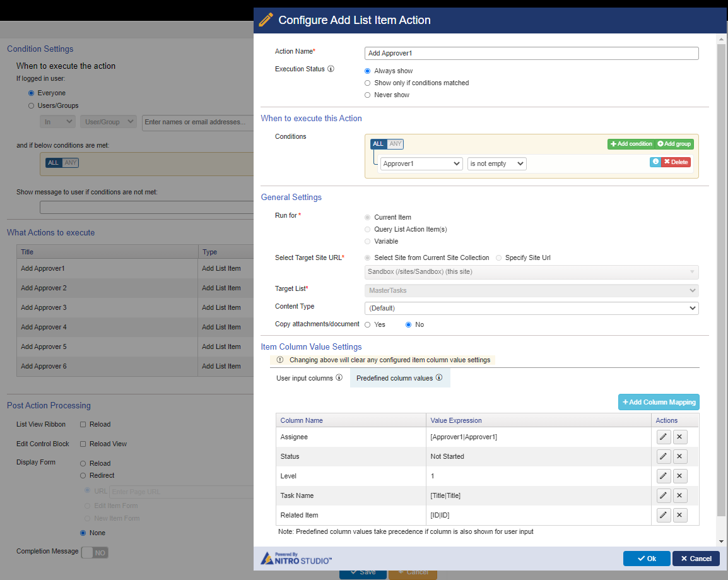Select Everyone radio in Condition Settings
The width and height of the screenshot is (728, 580).
(x=31, y=93)
